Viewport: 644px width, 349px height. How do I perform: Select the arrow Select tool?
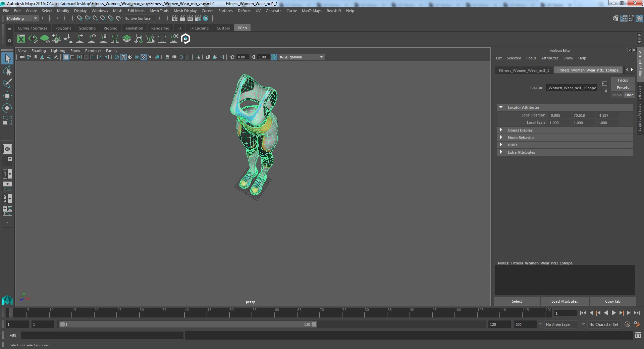(x=7, y=59)
